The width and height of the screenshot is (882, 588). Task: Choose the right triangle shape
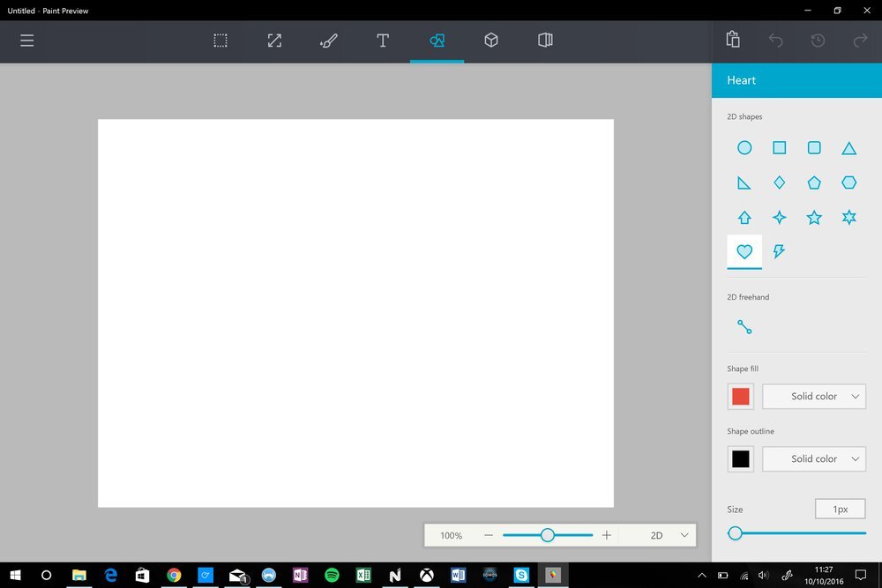(x=744, y=182)
